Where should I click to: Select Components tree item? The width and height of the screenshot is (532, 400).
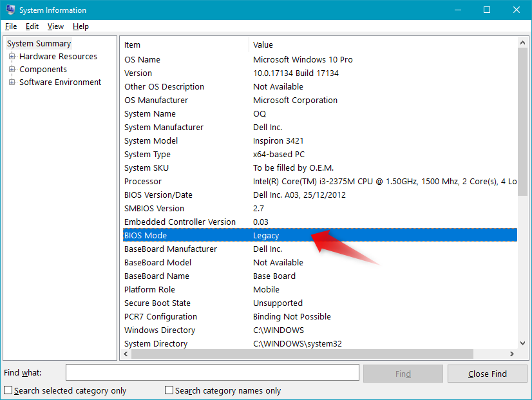pyautogui.click(x=43, y=69)
